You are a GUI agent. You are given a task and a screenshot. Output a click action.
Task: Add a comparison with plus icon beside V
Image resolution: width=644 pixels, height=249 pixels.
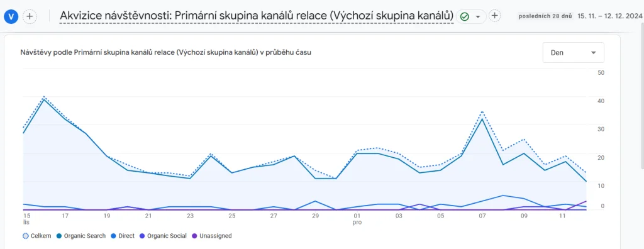point(30,16)
